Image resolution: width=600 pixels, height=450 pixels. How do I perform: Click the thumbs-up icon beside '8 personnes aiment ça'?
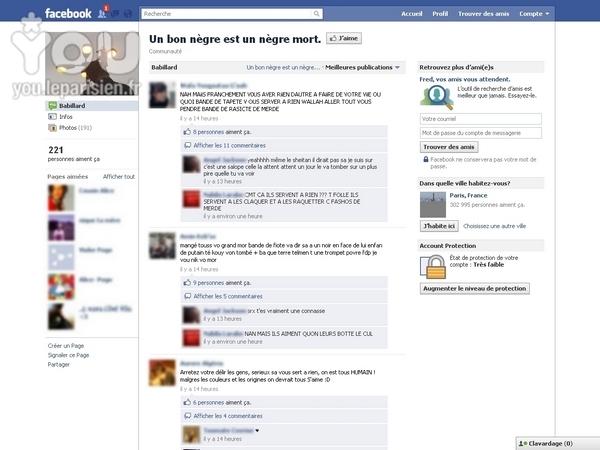pos(187,131)
